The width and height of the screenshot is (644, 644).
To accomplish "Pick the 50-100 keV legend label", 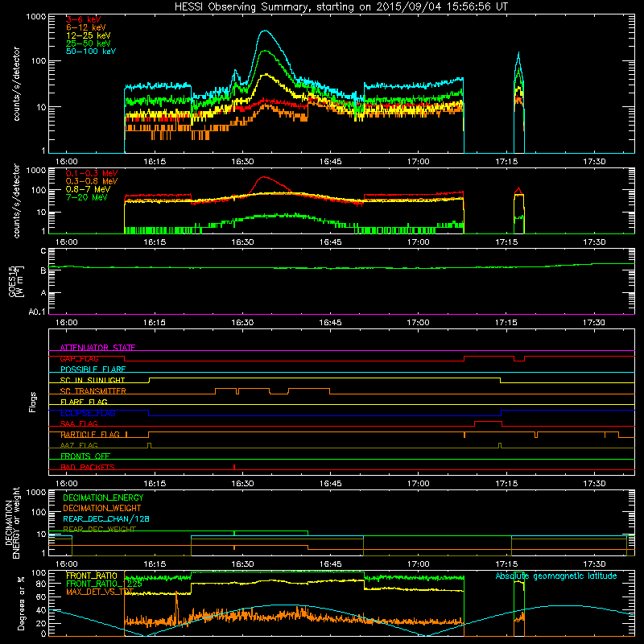I will pos(91,52).
